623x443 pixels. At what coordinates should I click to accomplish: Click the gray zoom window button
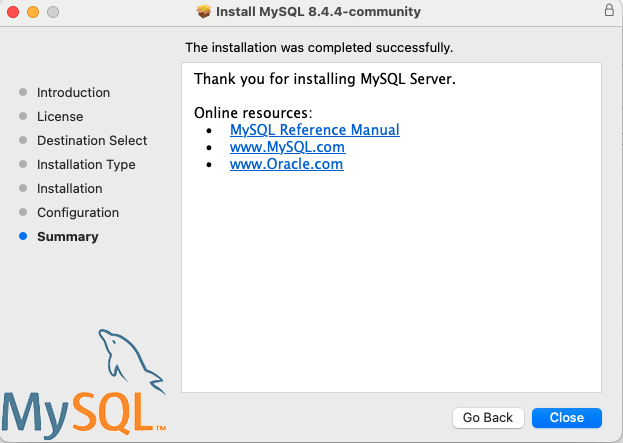pos(52,12)
